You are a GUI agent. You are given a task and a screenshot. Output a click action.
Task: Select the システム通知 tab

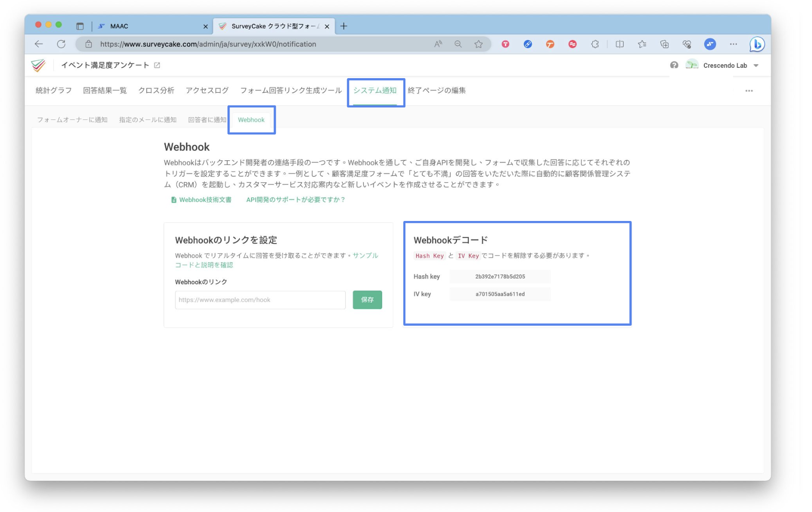pyautogui.click(x=375, y=90)
